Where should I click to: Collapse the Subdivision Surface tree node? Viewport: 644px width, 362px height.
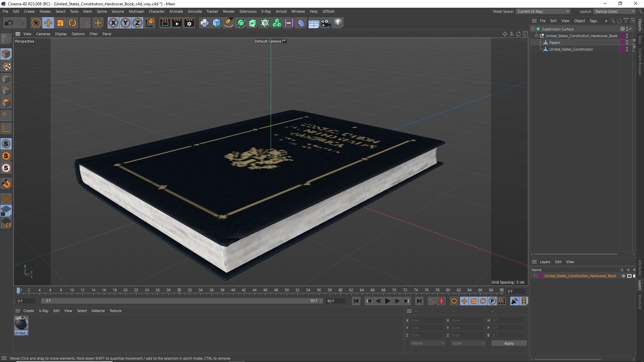(x=533, y=29)
